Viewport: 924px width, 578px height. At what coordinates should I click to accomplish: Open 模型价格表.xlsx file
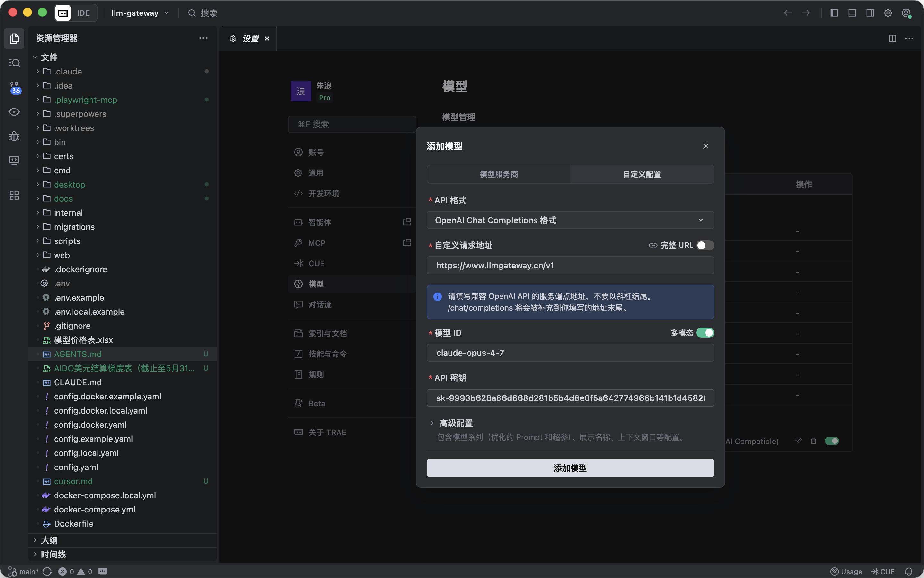click(x=122, y=340)
